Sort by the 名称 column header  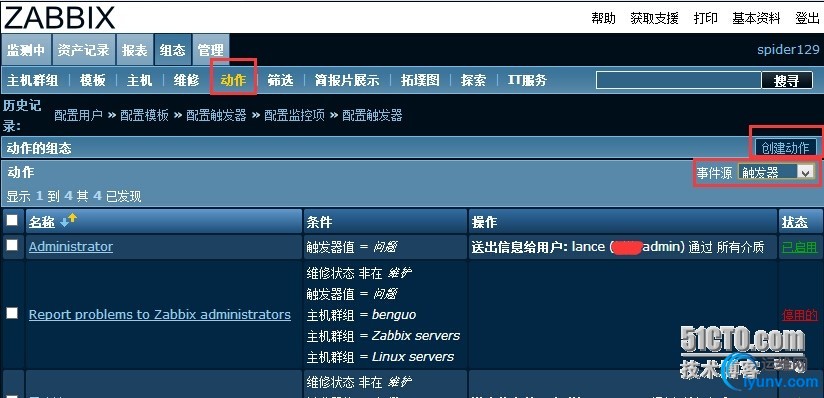(x=42, y=222)
